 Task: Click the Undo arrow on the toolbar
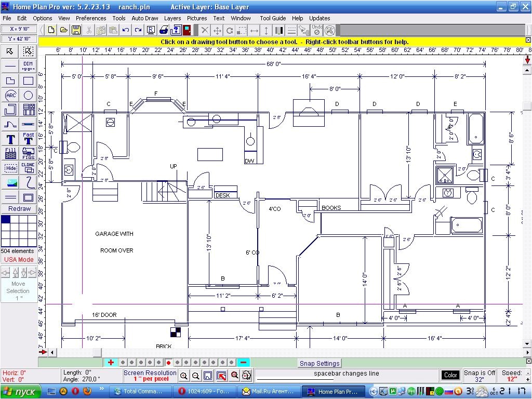[125, 30]
